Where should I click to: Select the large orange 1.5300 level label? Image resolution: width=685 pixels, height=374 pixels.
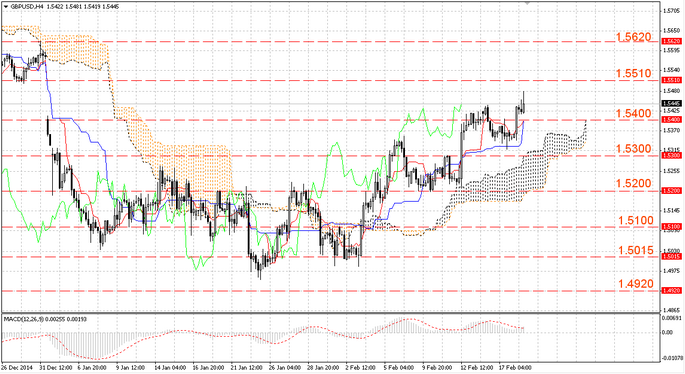click(x=634, y=149)
